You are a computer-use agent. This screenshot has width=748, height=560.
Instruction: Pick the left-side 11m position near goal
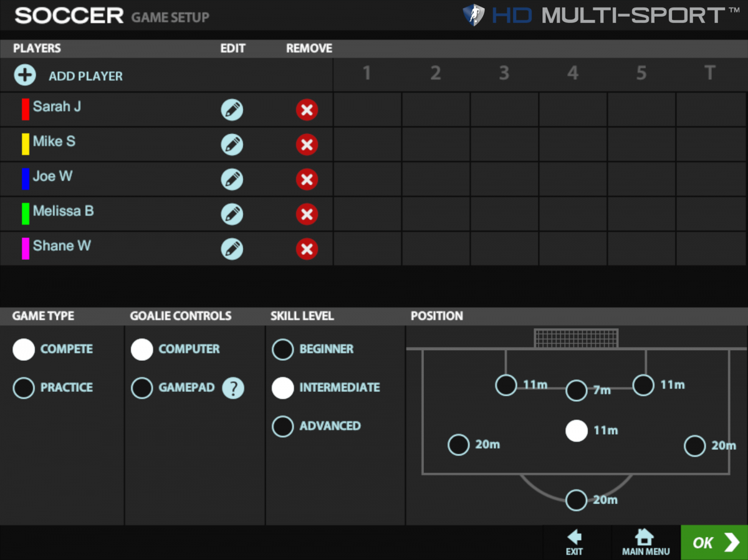click(506, 385)
